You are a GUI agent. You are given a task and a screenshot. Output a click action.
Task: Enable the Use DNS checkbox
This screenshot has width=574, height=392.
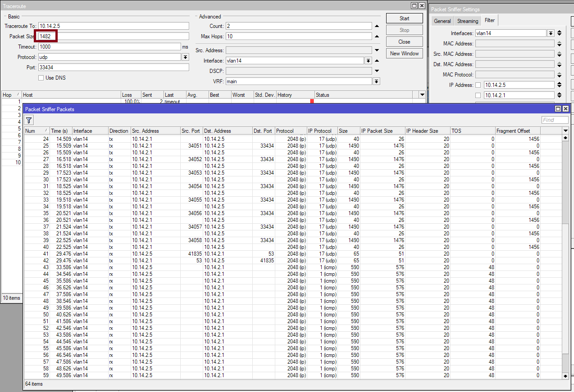click(41, 78)
